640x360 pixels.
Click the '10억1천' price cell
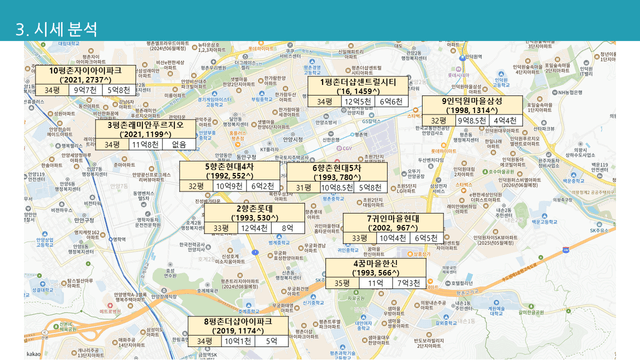pos(238,341)
